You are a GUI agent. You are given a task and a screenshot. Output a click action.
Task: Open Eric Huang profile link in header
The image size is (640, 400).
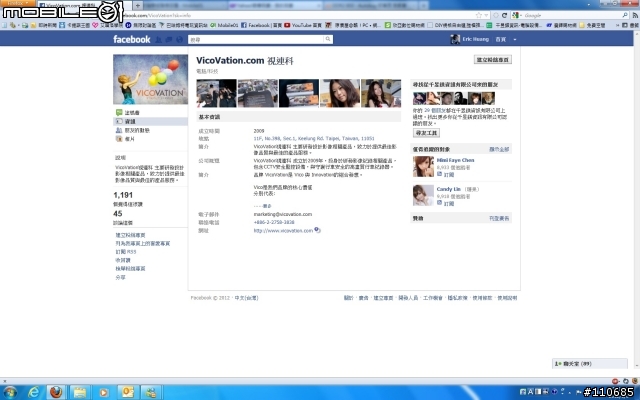pos(476,39)
